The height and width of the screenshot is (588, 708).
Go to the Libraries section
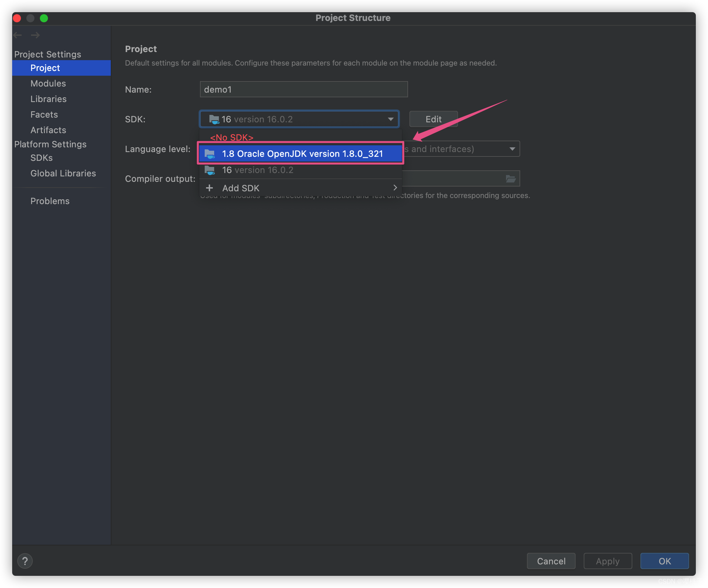pyautogui.click(x=48, y=99)
